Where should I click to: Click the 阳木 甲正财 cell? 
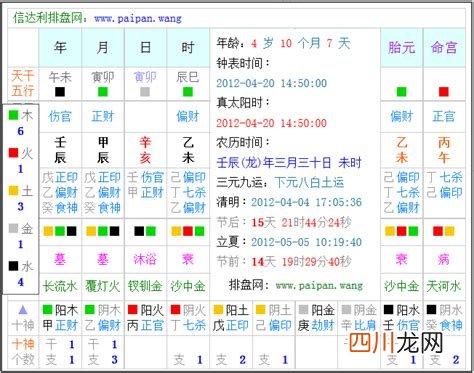pos(60,318)
